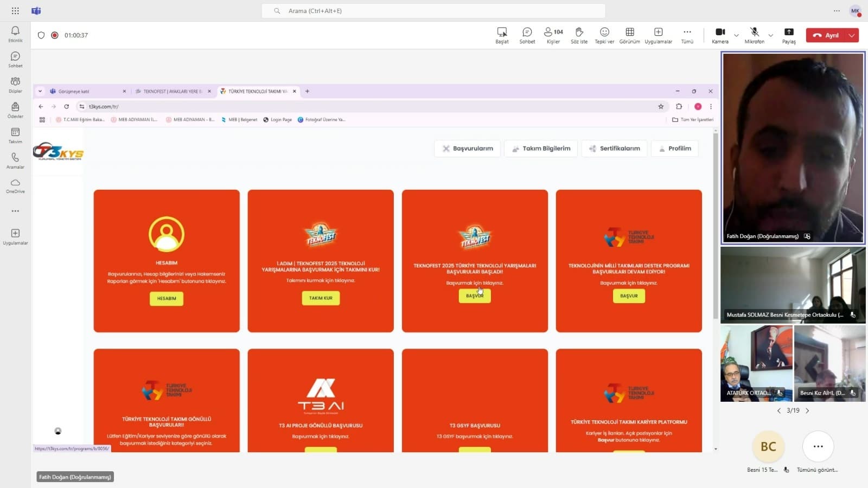Open the meeting Sohbet chat panel from the toolbar

pos(527,35)
